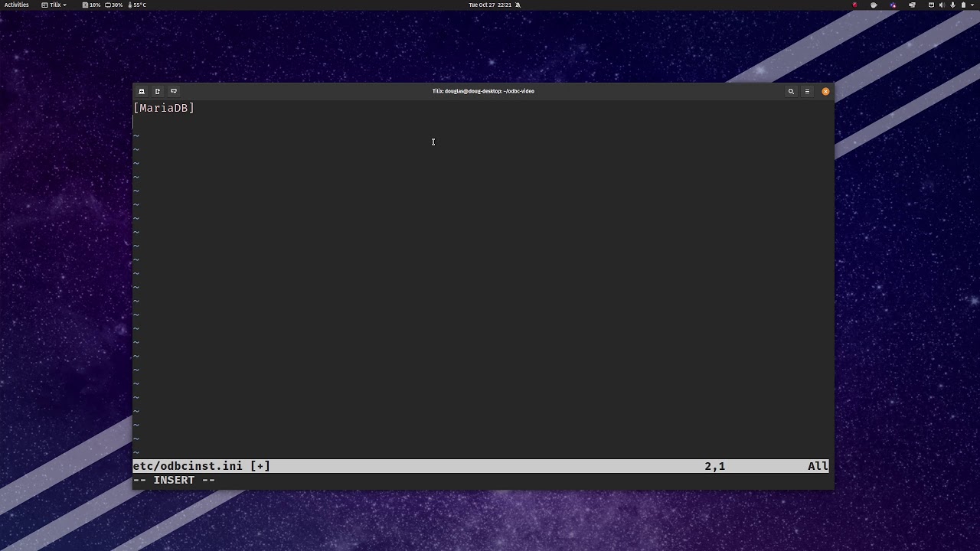
Task: Click the 'All' scroll indicator text
Action: (818, 466)
